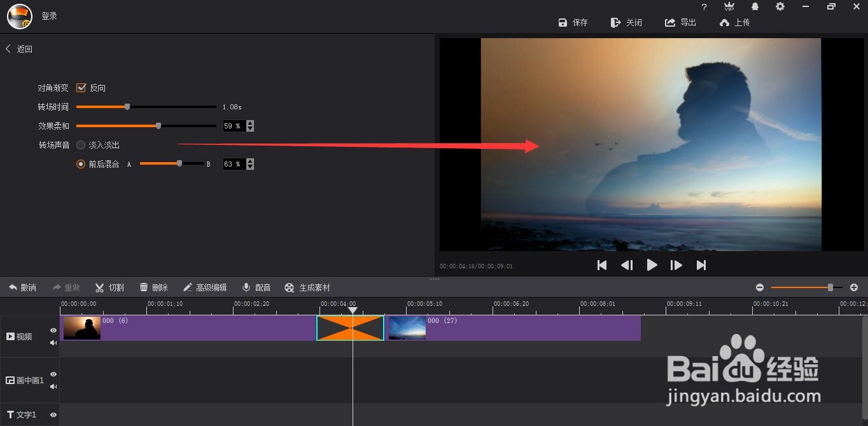The image size is (868, 426).
Task: Step back one frame
Action: point(627,265)
